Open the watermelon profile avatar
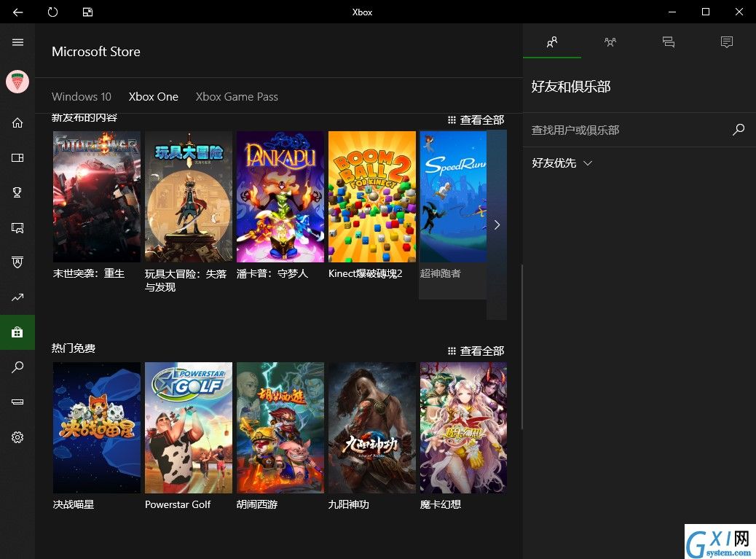Viewport: 756px width, 559px height. tap(17, 81)
